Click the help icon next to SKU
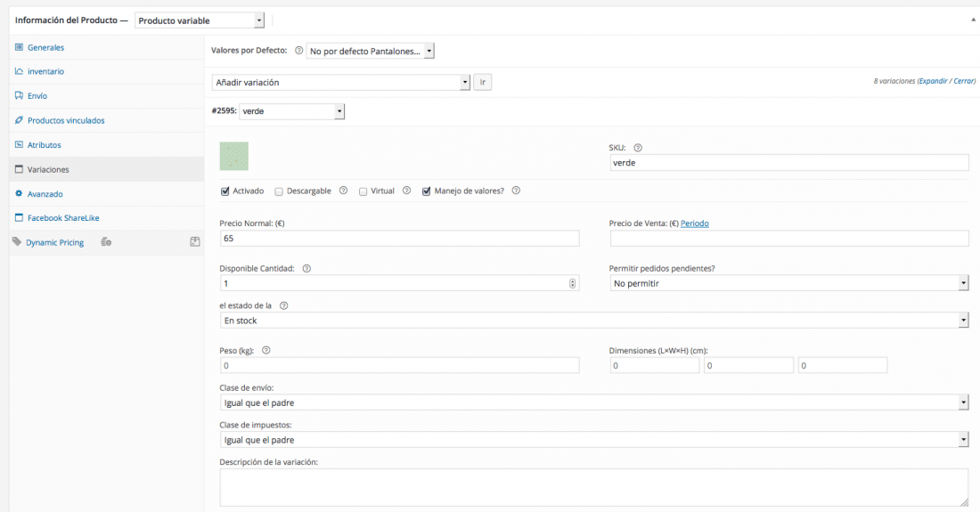This screenshot has width=980, height=512. point(638,148)
